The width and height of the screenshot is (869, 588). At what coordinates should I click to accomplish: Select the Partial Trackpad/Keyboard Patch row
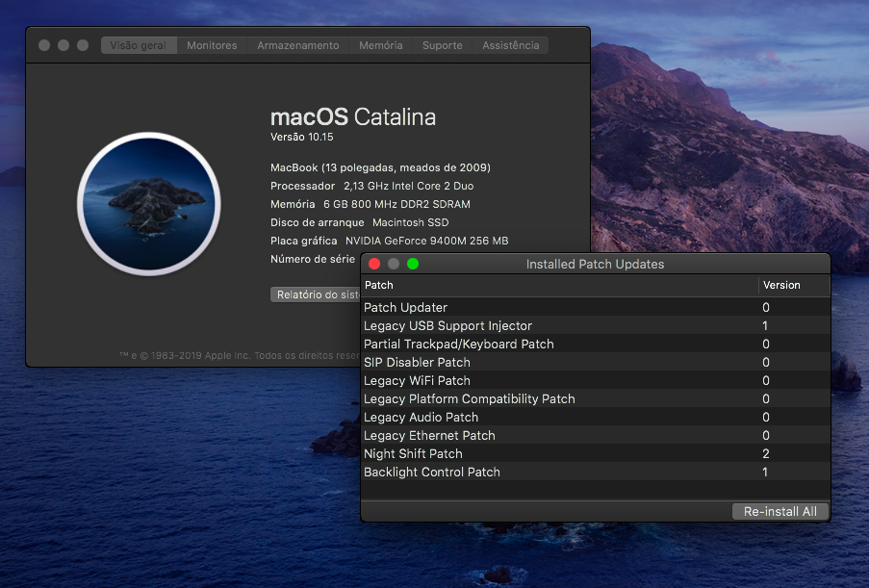click(x=596, y=344)
